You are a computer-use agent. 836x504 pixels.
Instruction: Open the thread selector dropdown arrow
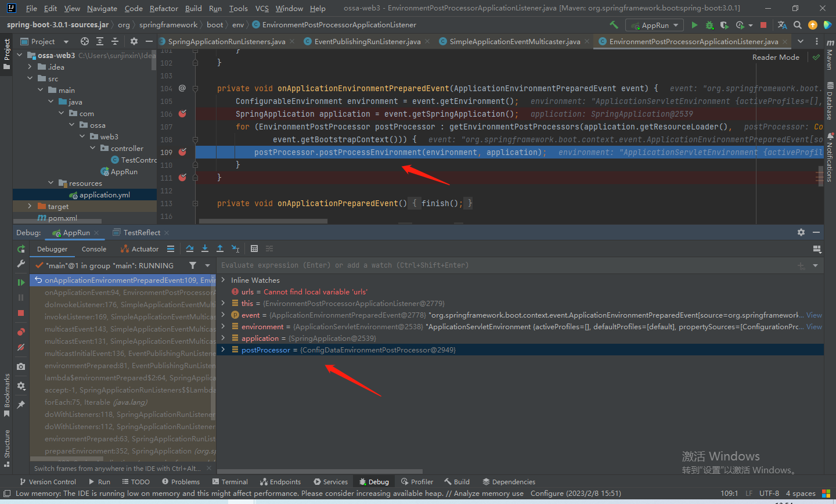coord(208,265)
